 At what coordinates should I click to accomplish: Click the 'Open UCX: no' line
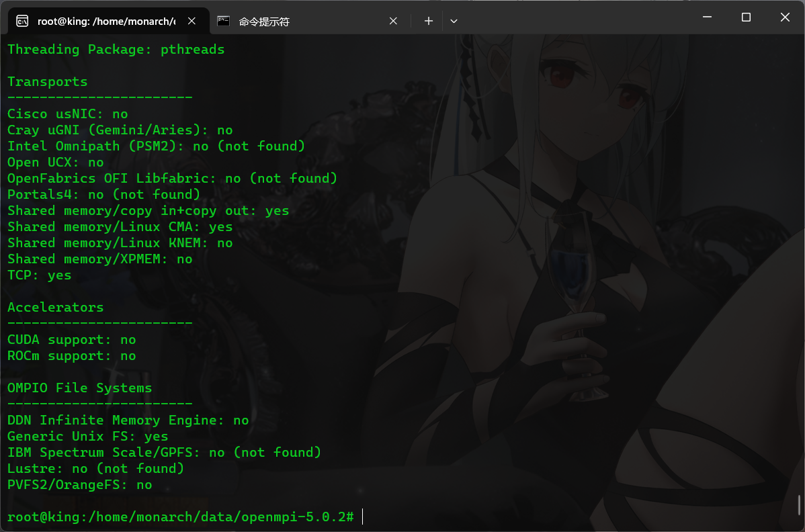point(56,163)
